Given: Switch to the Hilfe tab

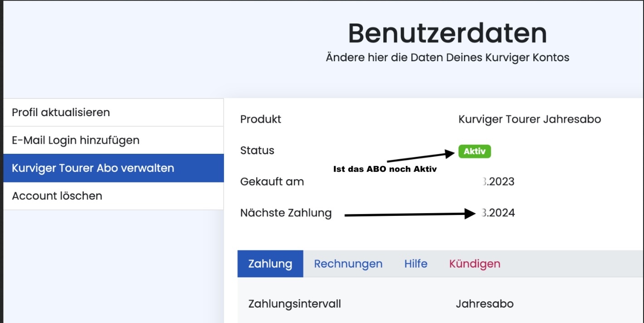Looking at the screenshot, I should point(415,264).
